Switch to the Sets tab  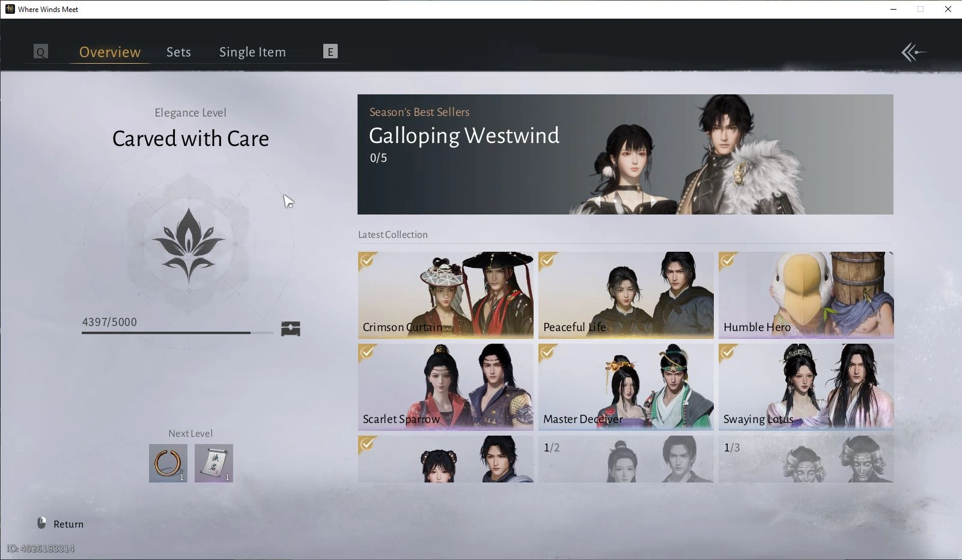click(178, 52)
